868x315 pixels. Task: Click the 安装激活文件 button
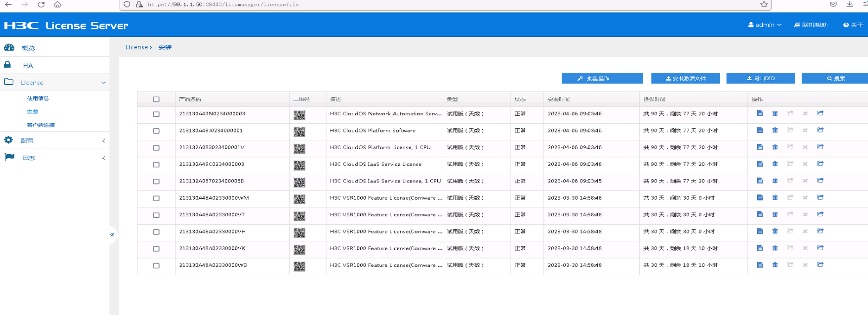click(685, 78)
